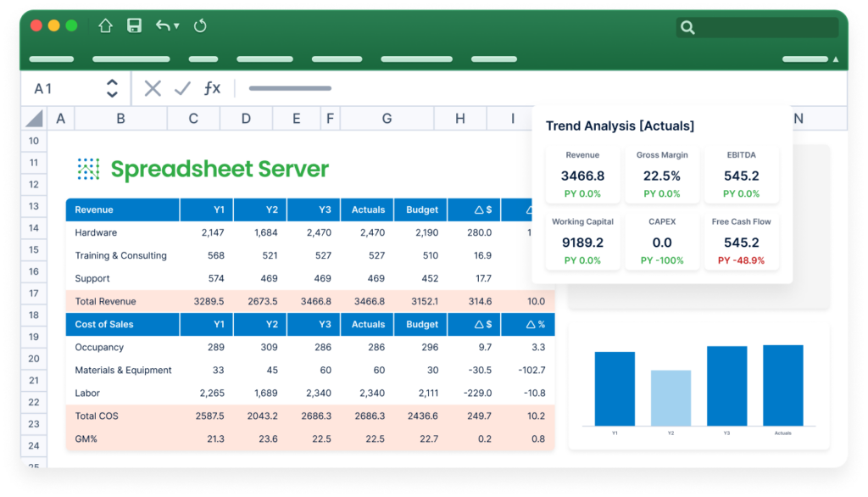Switch to the second ribbon tab

[131, 59]
